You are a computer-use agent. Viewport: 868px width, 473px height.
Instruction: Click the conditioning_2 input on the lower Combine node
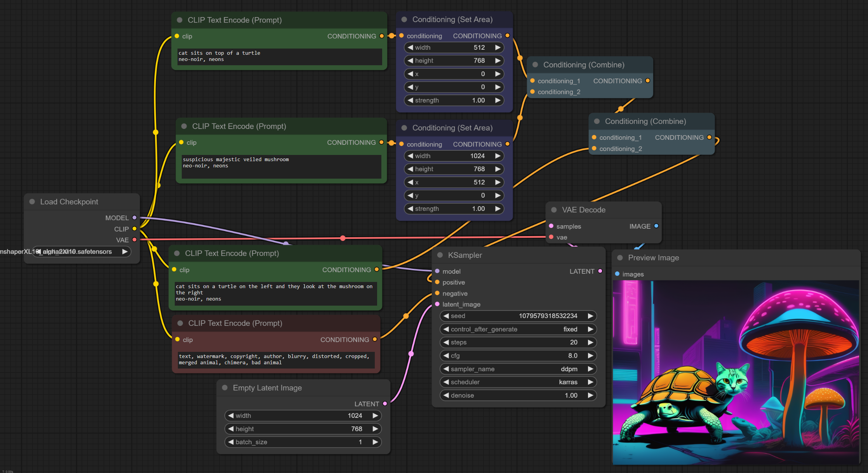point(594,148)
